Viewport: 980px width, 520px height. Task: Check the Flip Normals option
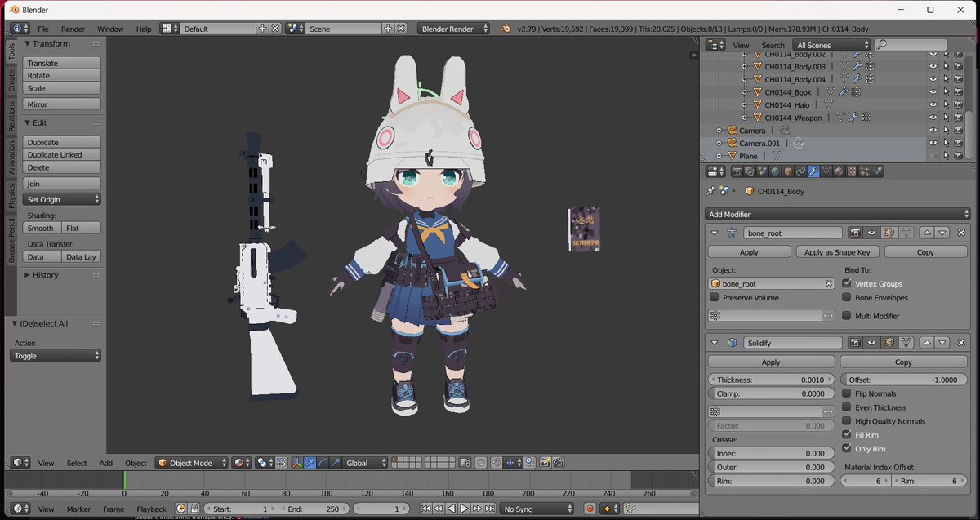(x=847, y=393)
